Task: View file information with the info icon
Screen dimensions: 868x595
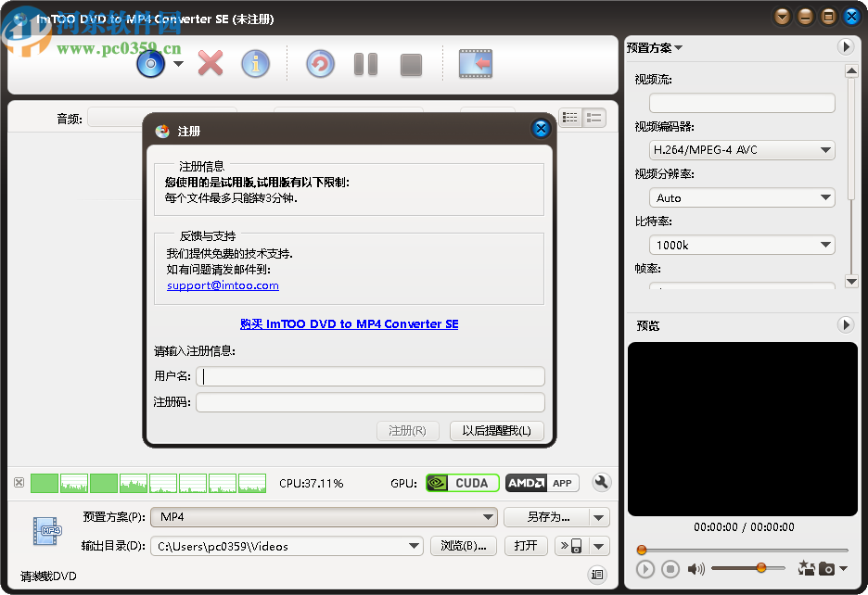Action: pos(255,63)
